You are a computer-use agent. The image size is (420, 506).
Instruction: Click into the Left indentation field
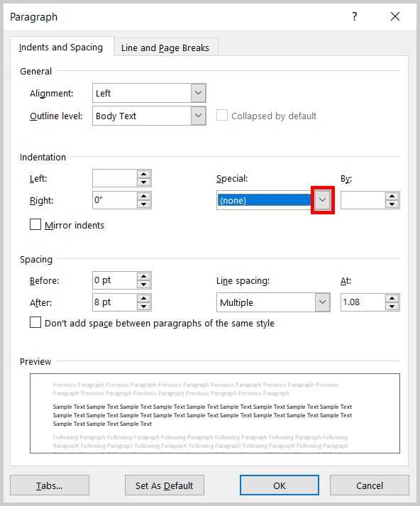point(115,178)
